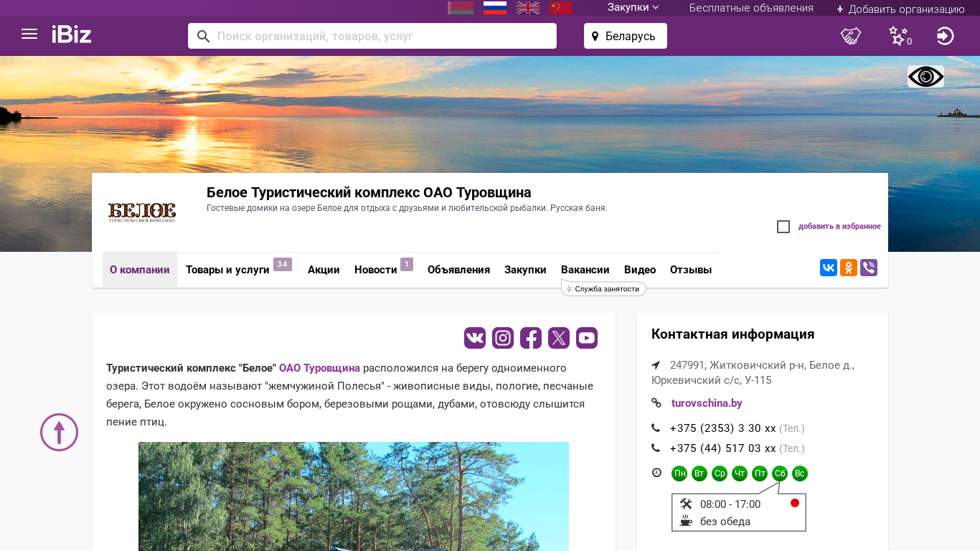Screen dimensions: 980x551
Task: Open the Instagram social link
Action: click(503, 338)
